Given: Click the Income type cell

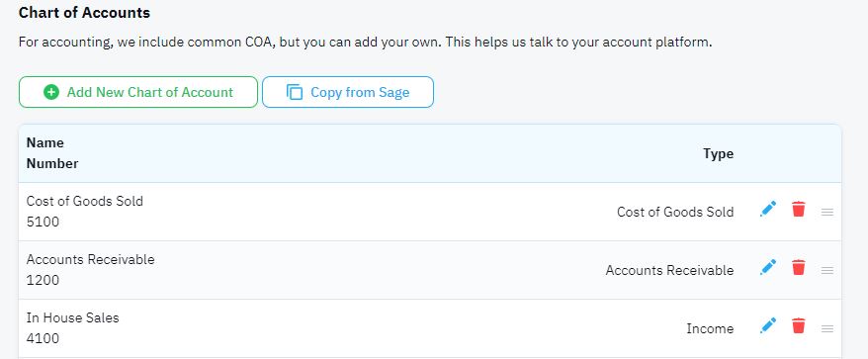Looking at the screenshot, I should pyautogui.click(x=710, y=328).
